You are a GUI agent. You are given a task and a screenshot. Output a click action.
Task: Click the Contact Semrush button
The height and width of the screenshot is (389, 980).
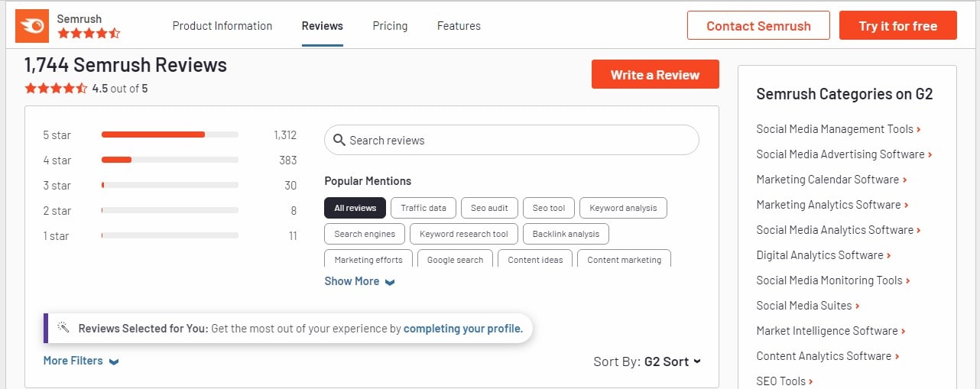(x=758, y=25)
